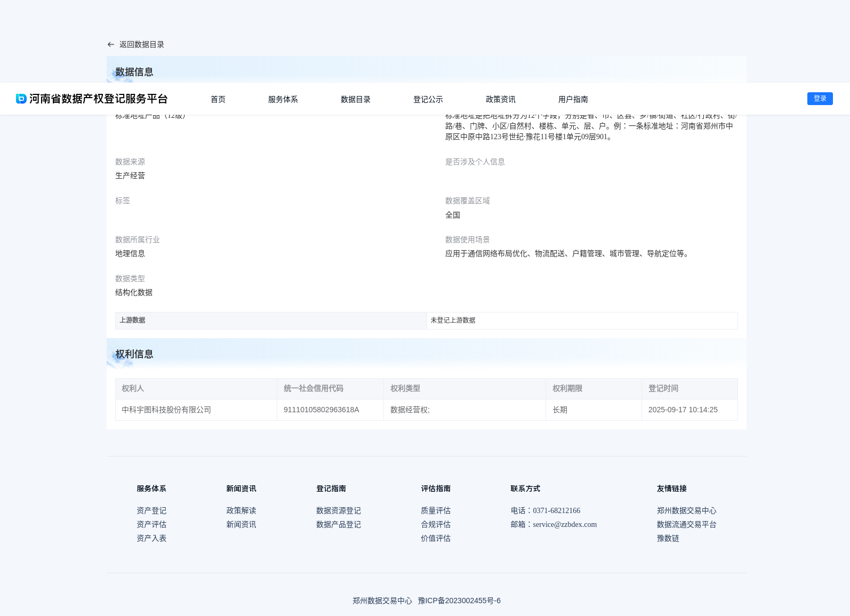Click the 登记时间 column header
The width and height of the screenshot is (850, 616).
[689, 389]
